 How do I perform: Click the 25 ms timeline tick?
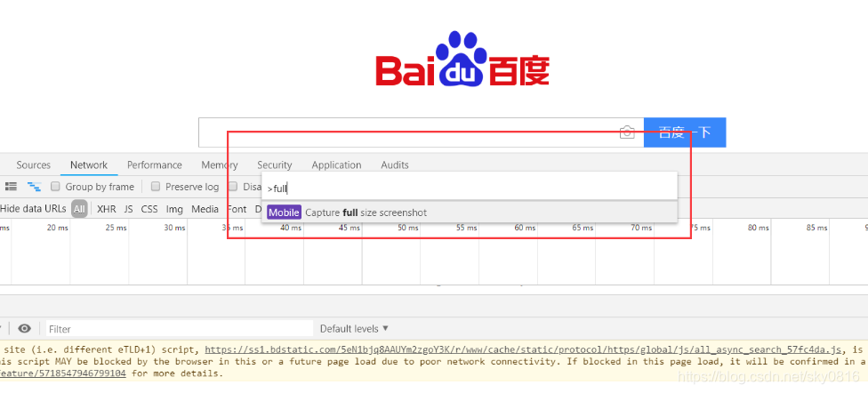pos(117,228)
